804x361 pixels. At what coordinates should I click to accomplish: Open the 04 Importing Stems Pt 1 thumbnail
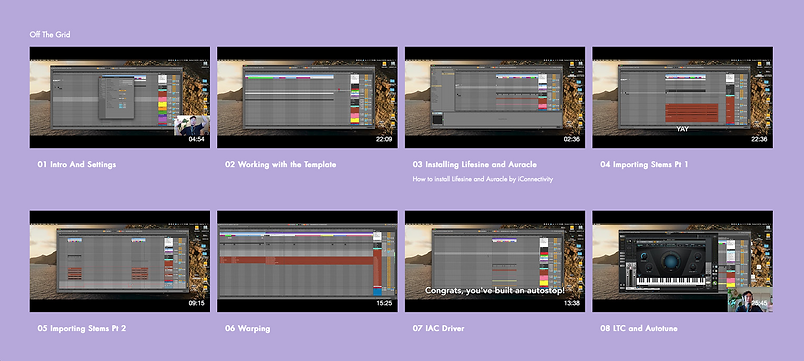(x=682, y=97)
